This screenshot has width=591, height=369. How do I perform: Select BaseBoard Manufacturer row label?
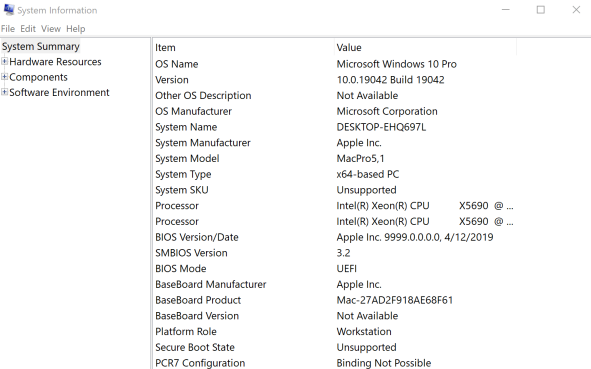(211, 285)
